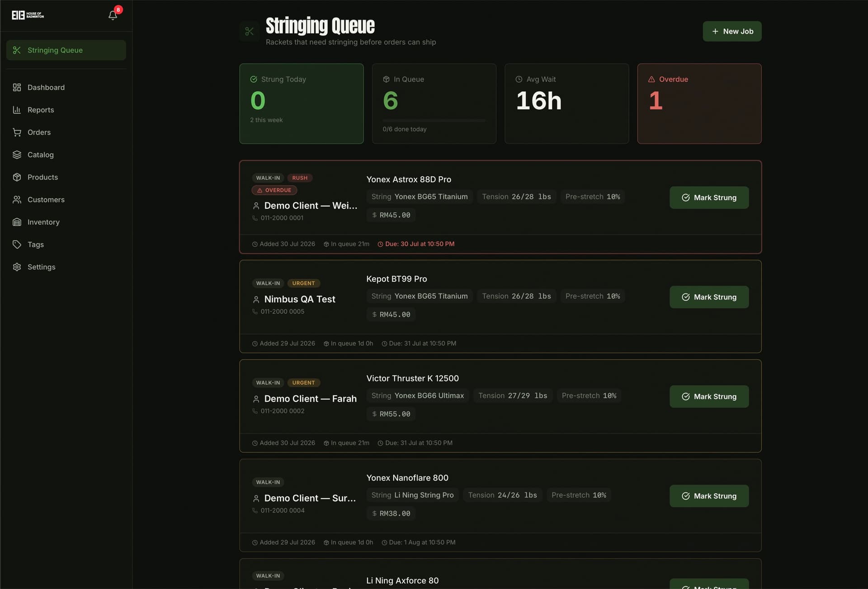Click person icon beside Nimbus QA Test

tap(256, 299)
